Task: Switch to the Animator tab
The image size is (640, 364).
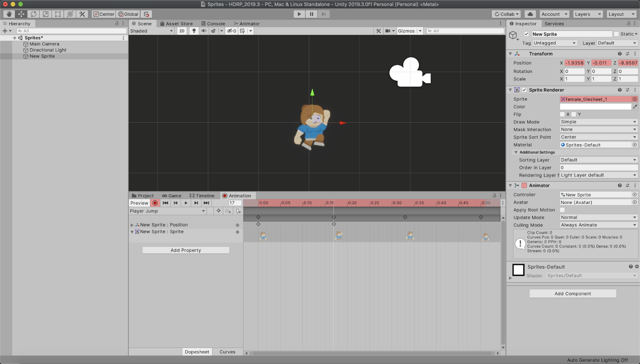Action: pos(247,24)
